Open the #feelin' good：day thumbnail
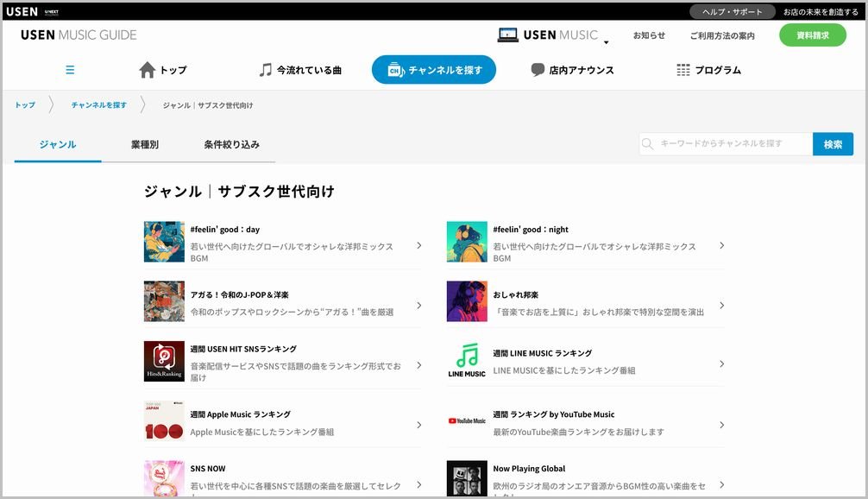Viewport: 868px width, 499px height. (x=164, y=242)
